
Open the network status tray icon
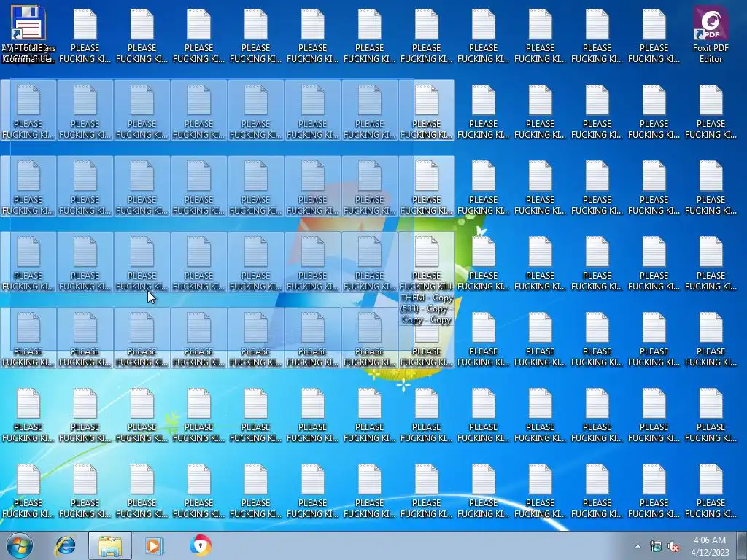click(x=656, y=546)
